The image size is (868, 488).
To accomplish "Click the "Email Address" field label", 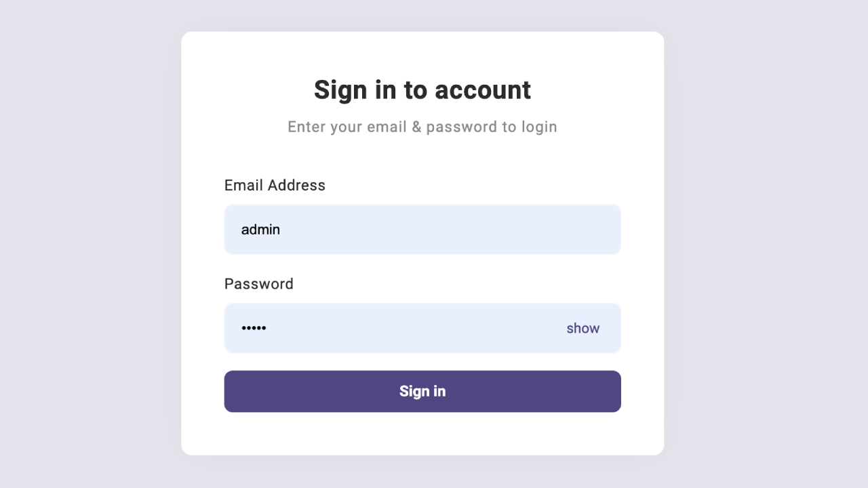I will pyautogui.click(x=275, y=185).
